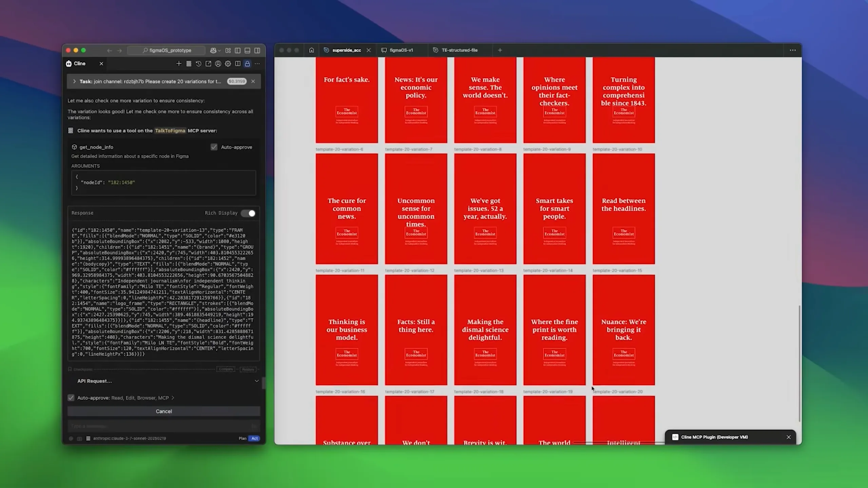Screen dimensions: 868x488
Task: Close the Cline panel tab
Action: pyautogui.click(x=101, y=63)
